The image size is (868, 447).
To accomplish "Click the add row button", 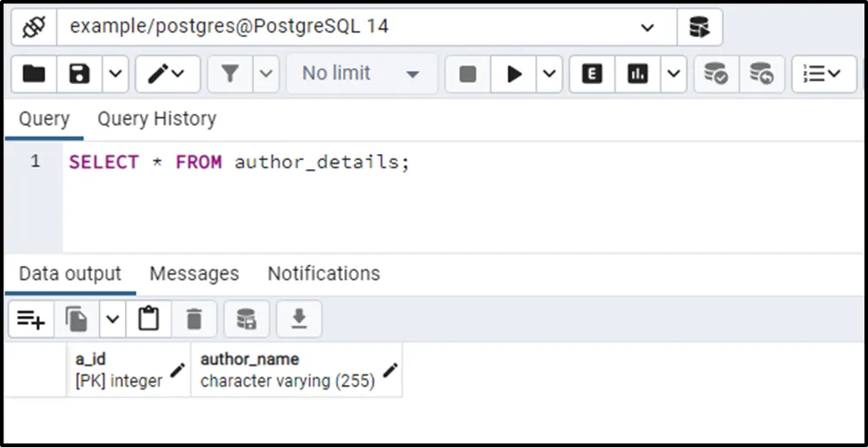I will coord(31,320).
